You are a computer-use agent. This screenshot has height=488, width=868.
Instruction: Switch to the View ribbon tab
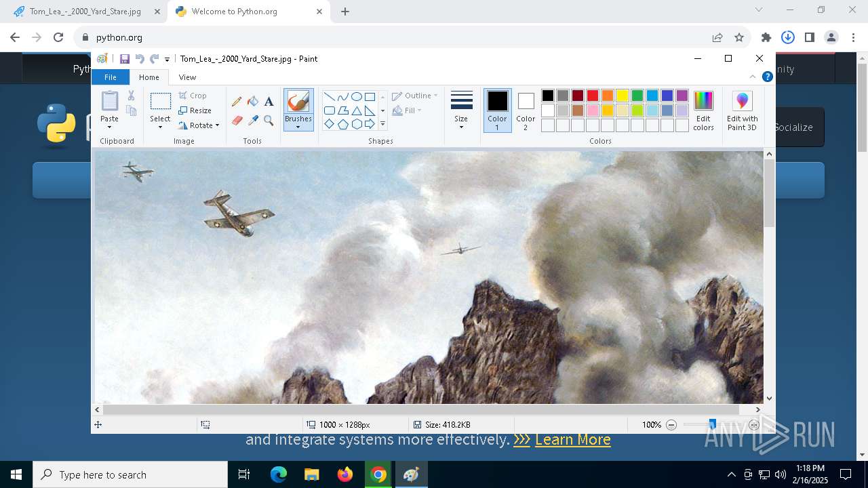pyautogui.click(x=187, y=77)
